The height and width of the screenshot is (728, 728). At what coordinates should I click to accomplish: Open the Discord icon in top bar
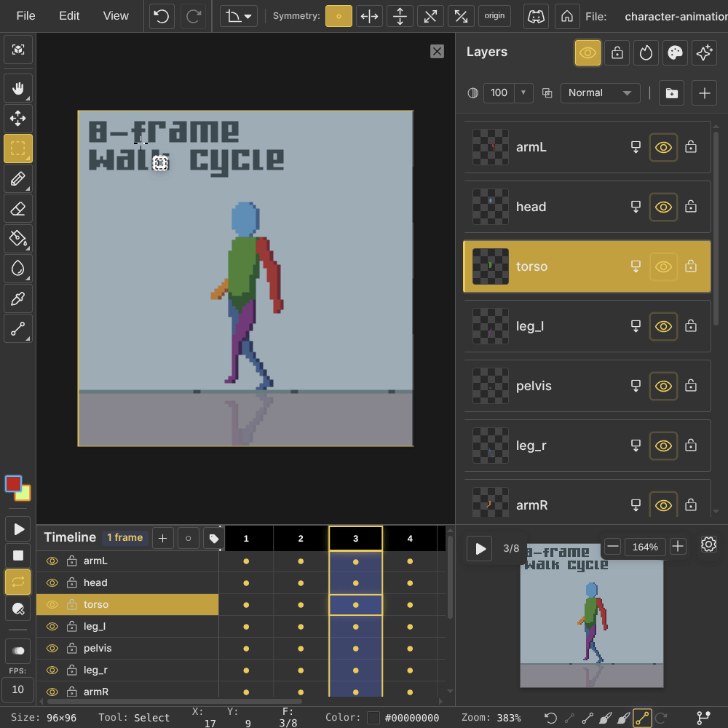pos(536,16)
